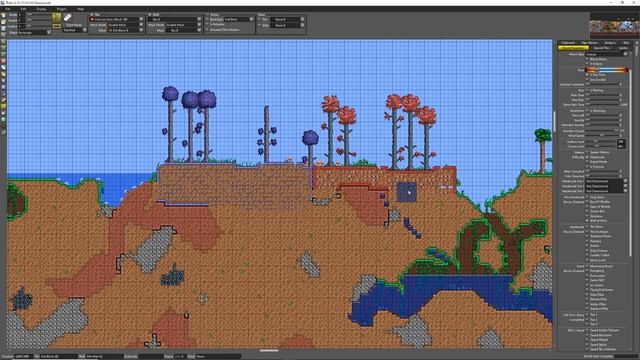Open the Wall Mask Mode dropdown
This screenshot has height=360, width=640.
point(183,25)
